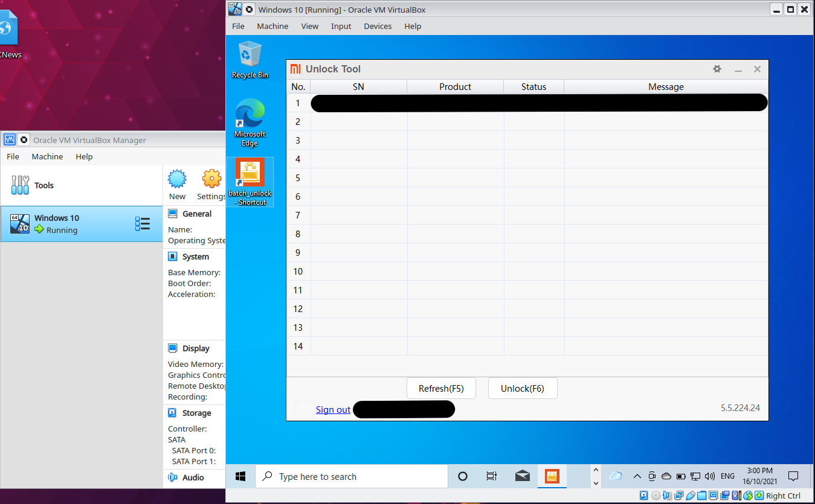Check the battery icon in tray

coord(681,476)
